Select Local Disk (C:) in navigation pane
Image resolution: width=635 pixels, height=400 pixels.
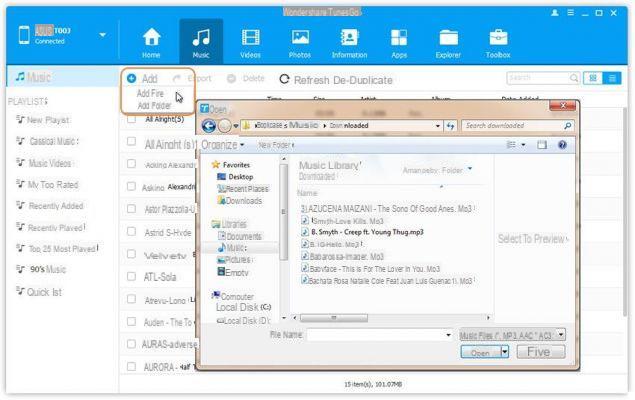click(x=243, y=307)
